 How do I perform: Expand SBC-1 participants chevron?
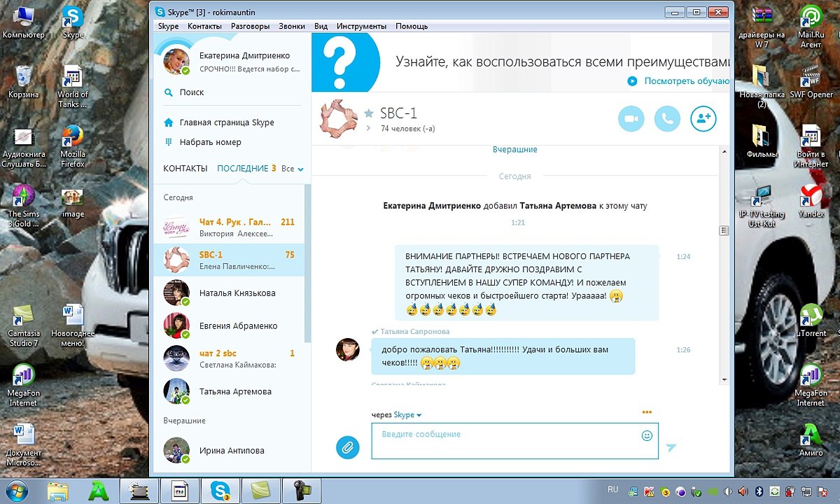click(369, 129)
